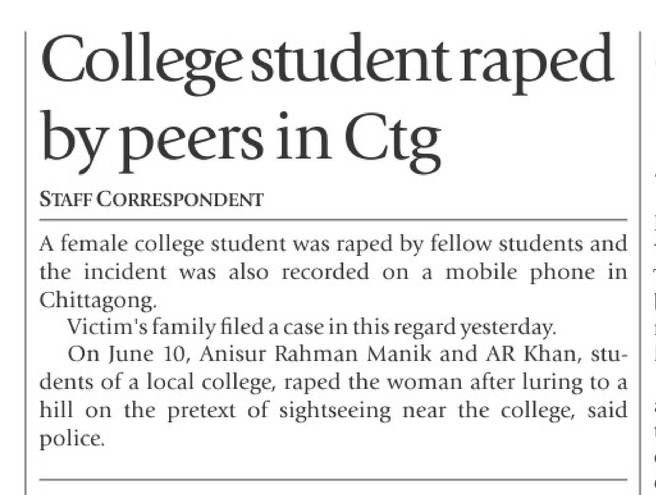Click the horizontal rule below the byline
This screenshot has height=495, width=656.
coord(333,219)
